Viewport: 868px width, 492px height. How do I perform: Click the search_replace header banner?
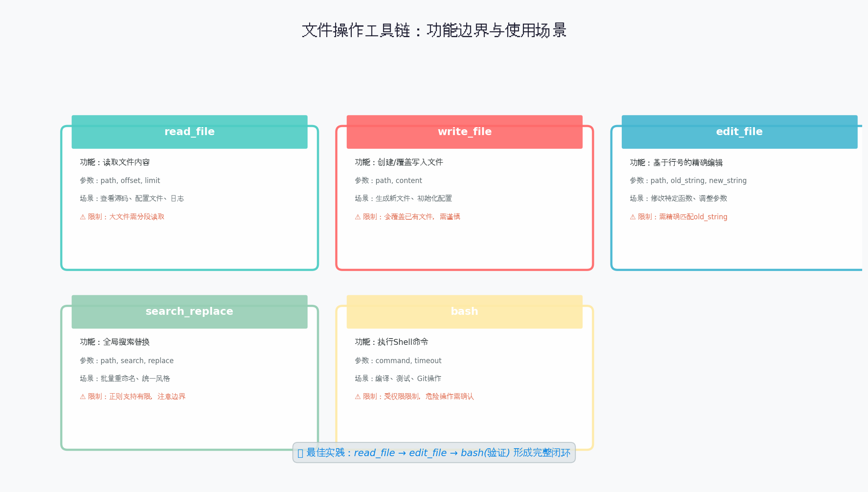[x=189, y=311]
